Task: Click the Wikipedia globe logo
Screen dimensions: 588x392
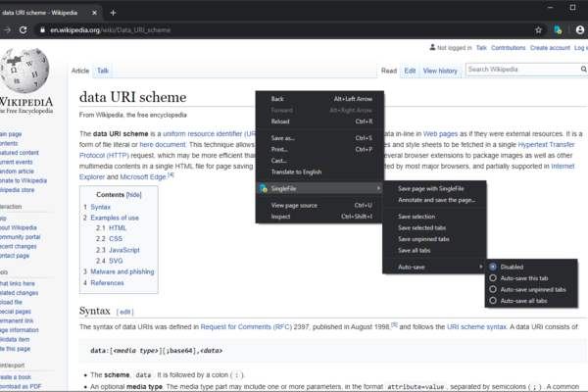Action: click(24, 71)
